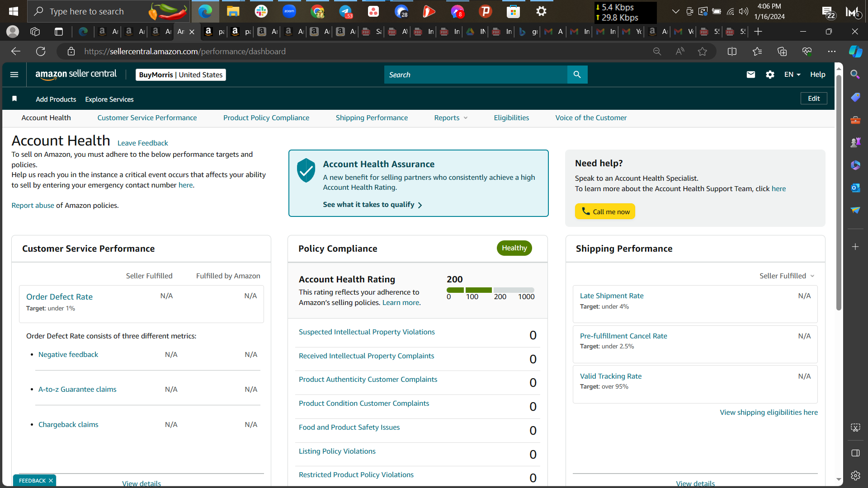Click the Windows taskbar search box

pyautogui.click(x=108, y=11)
